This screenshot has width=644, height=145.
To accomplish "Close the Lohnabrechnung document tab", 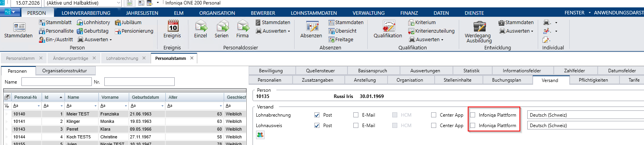I will (x=144, y=58).
